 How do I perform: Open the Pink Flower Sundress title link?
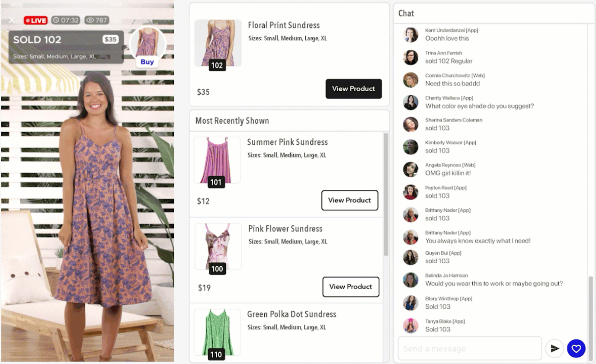click(x=285, y=229)
